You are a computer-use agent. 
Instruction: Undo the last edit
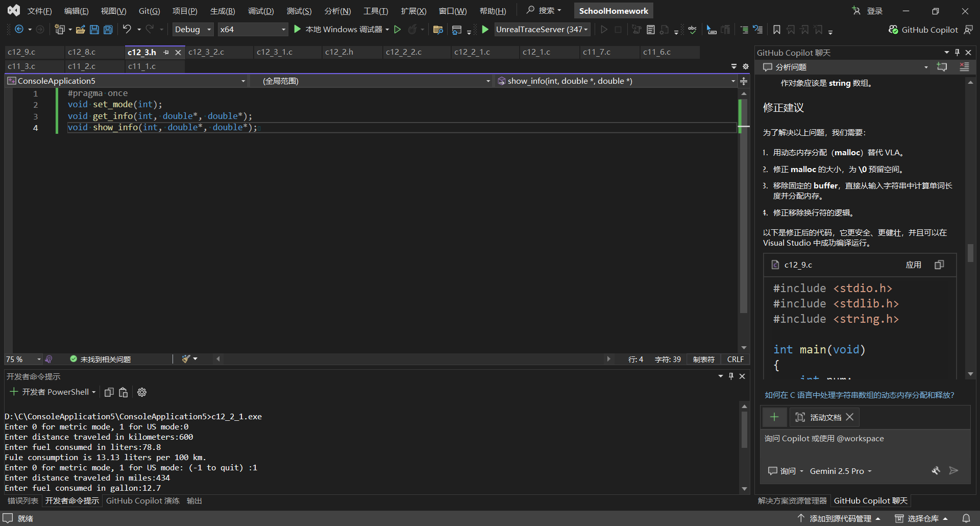tap(127, 30)
